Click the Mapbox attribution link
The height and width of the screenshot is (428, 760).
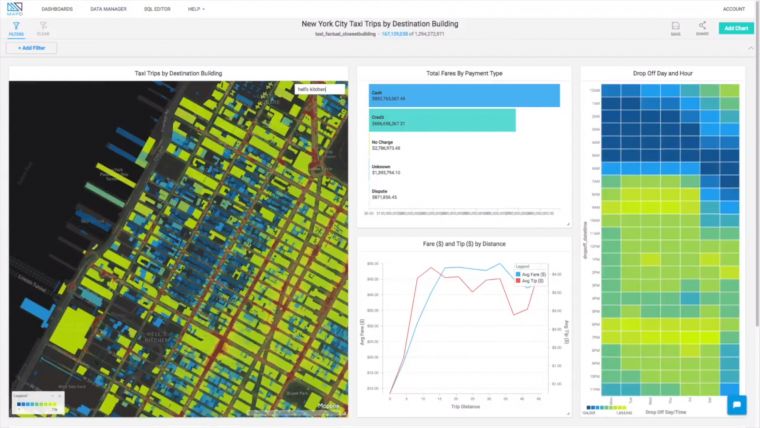coord(329,406)
